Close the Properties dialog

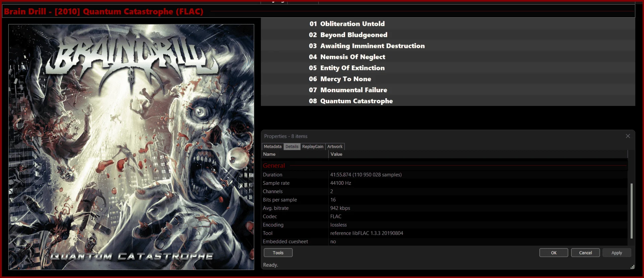tap(628, 136)
